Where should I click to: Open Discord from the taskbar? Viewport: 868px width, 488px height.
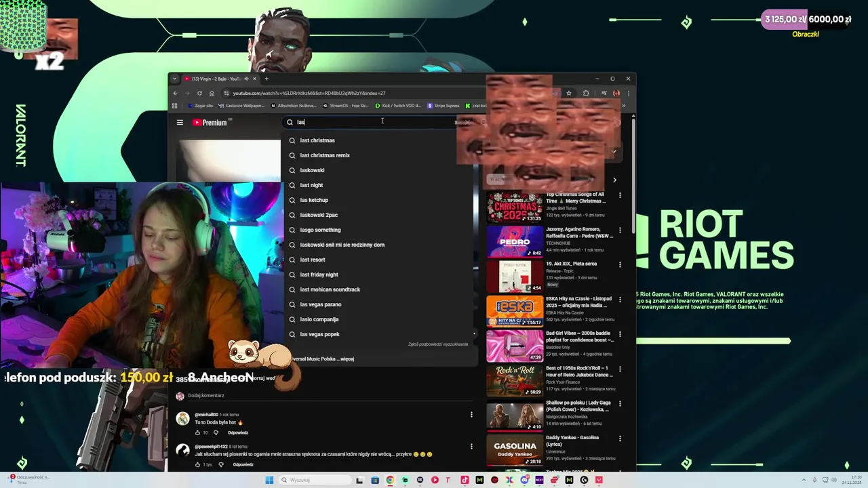click(524, 480)
